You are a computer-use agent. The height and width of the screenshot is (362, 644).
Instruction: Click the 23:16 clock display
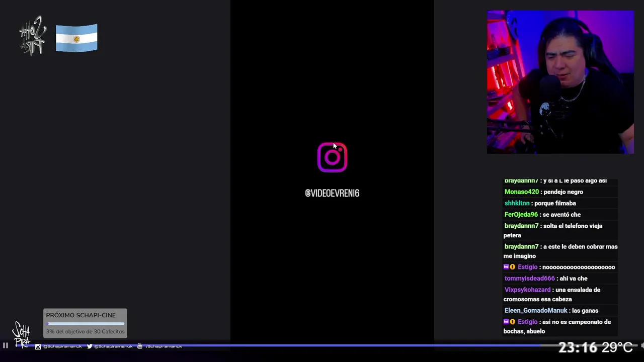[578, 347]
